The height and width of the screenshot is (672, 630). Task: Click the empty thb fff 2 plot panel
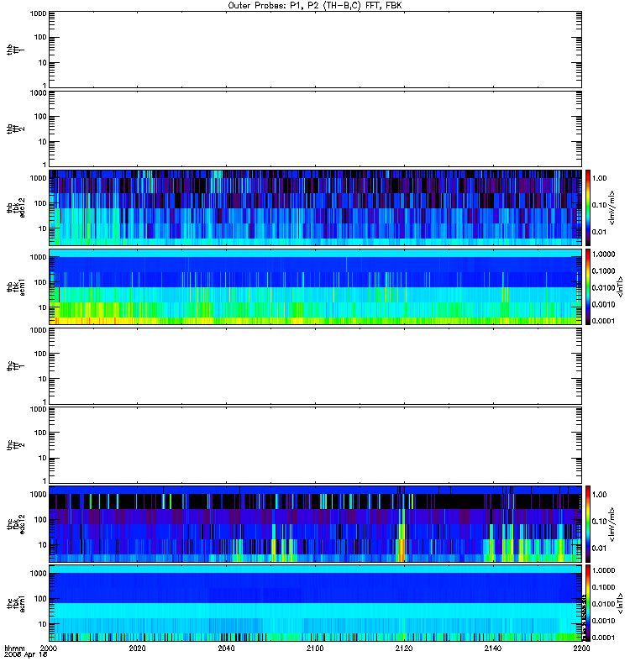pos(316,129)
